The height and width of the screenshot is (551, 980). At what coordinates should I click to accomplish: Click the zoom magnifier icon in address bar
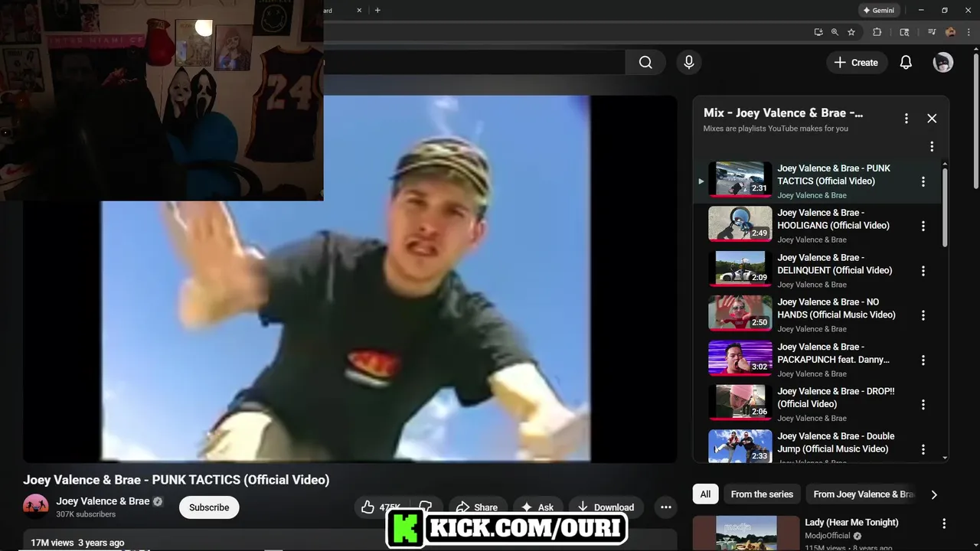(835, 32)
